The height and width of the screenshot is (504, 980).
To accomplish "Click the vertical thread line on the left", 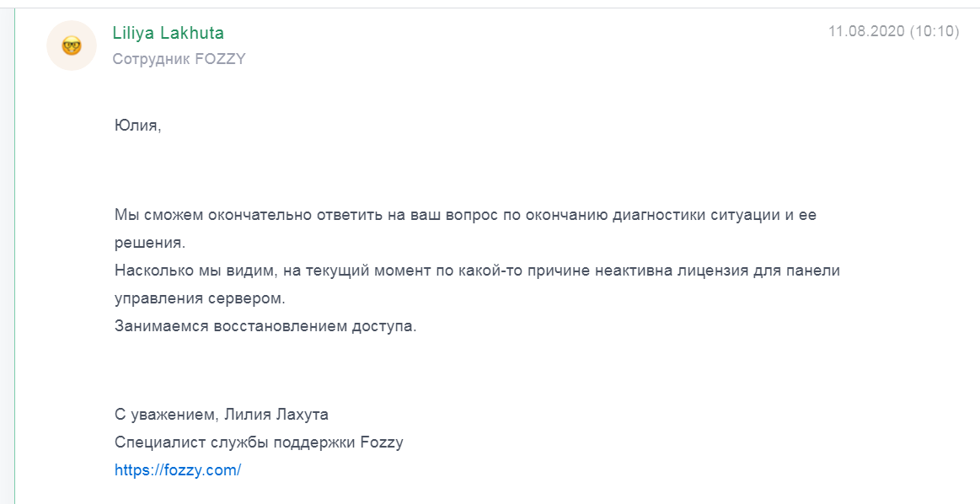I will coord(15,253).
